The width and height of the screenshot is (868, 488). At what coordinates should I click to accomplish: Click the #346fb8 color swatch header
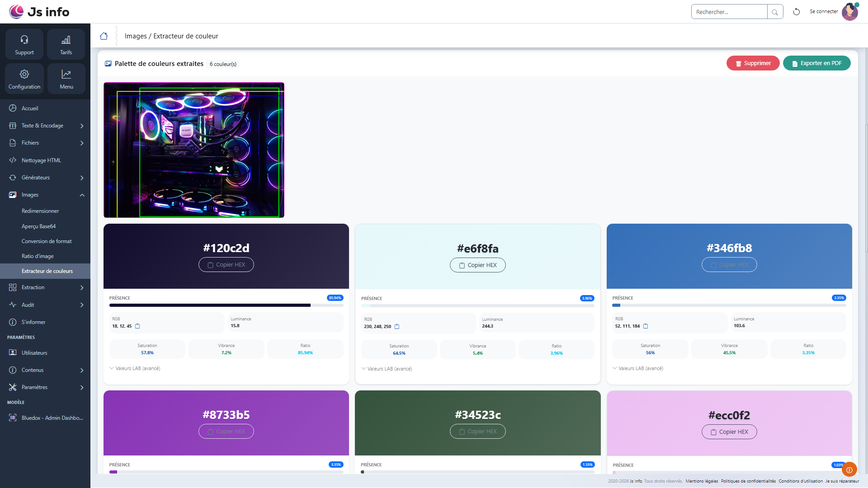(729, 256)
